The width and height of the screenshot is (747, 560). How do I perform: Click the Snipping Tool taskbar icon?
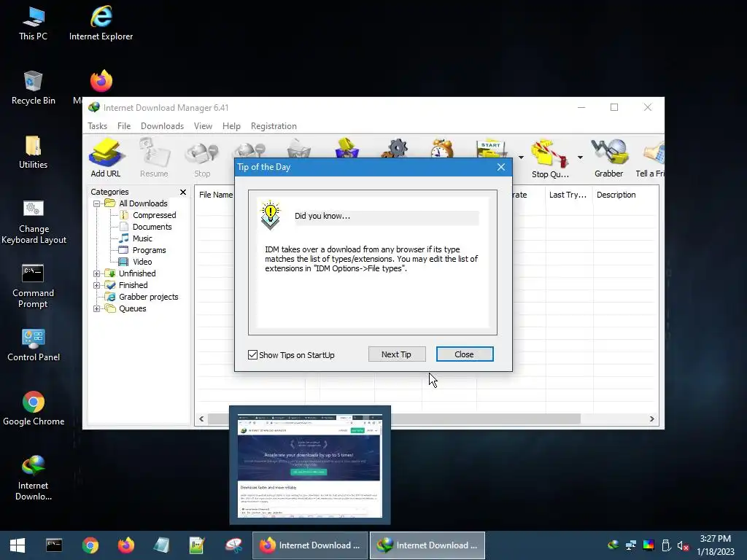(233, 545)
